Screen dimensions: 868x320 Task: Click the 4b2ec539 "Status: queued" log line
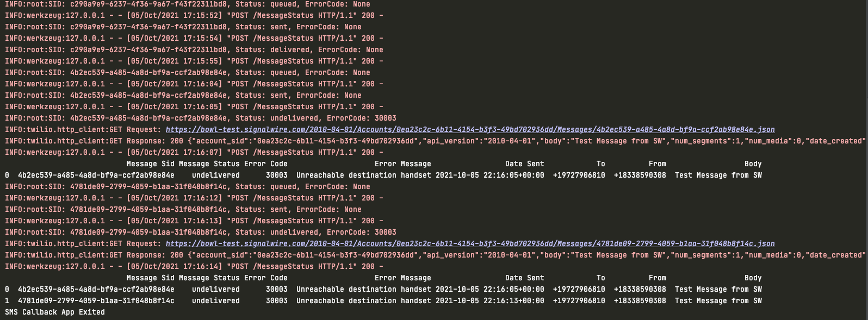pyautogui.click(x=187, y=73)
